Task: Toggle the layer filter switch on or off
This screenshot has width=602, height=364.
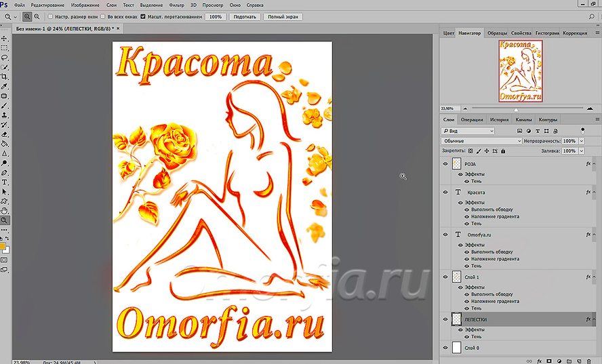Action: click(583, 131)
